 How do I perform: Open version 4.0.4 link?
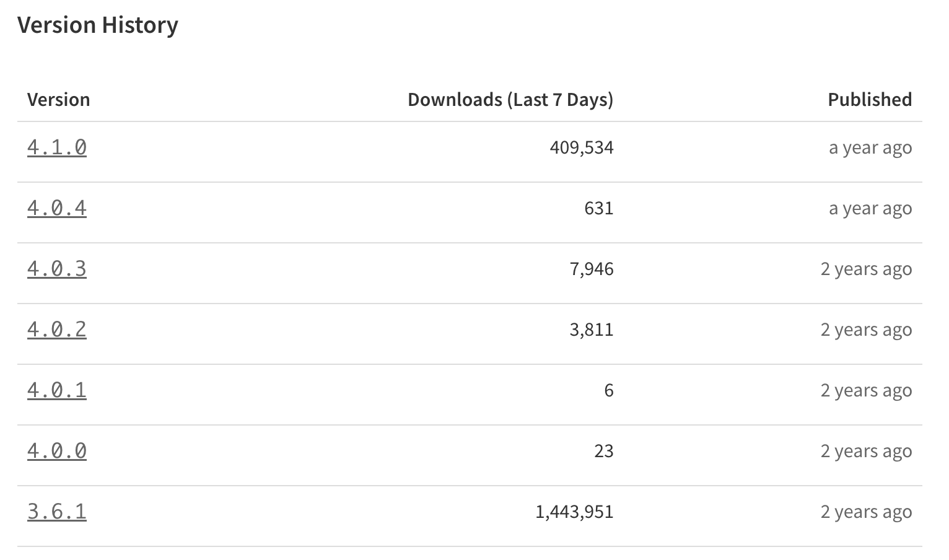57,208
